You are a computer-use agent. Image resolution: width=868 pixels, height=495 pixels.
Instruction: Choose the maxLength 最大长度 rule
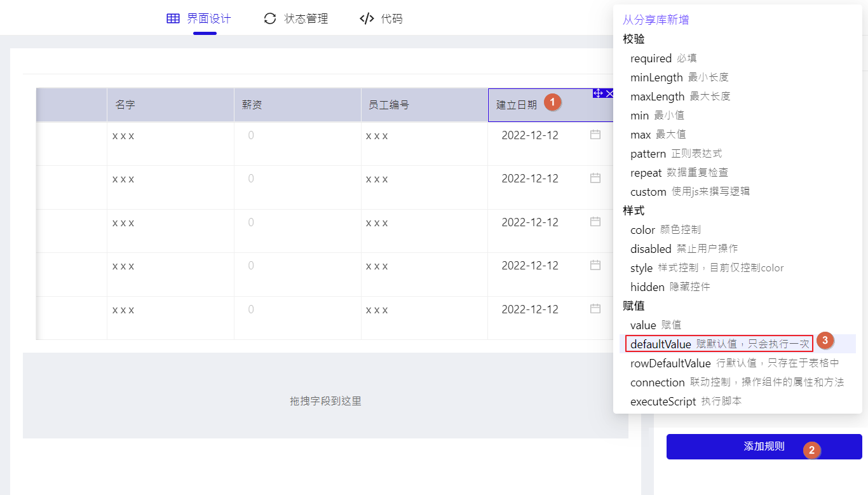pyautogui.click(x=737, y=97)
